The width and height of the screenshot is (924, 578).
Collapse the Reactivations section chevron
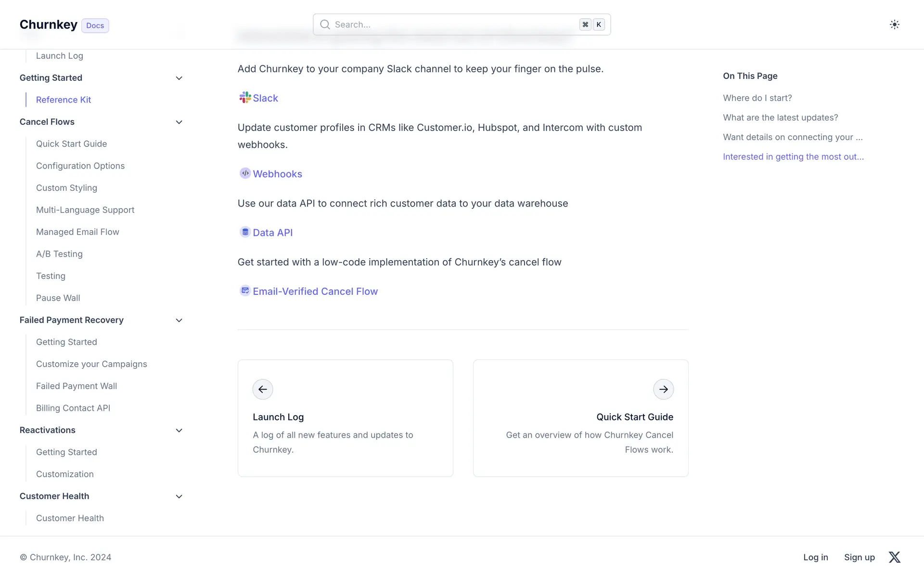[x=179, y=431]
